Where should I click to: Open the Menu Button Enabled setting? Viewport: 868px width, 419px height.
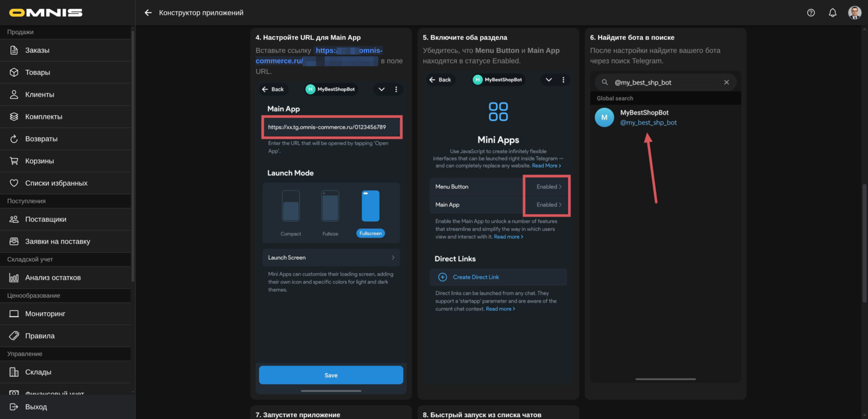[x=549, y=187]
